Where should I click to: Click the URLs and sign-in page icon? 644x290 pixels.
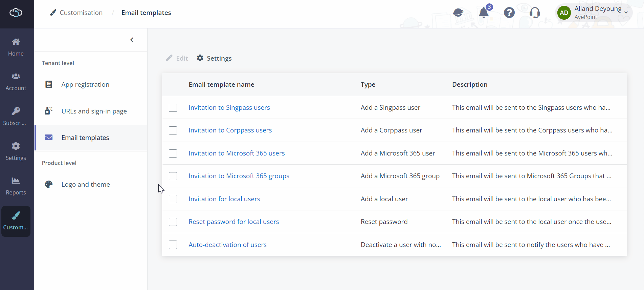(x=49, y=111)
